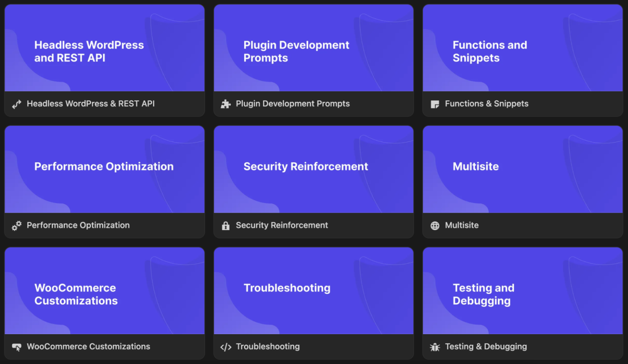Click the padlock icon beside Security Reinforcement

click(x=226, y=226)
